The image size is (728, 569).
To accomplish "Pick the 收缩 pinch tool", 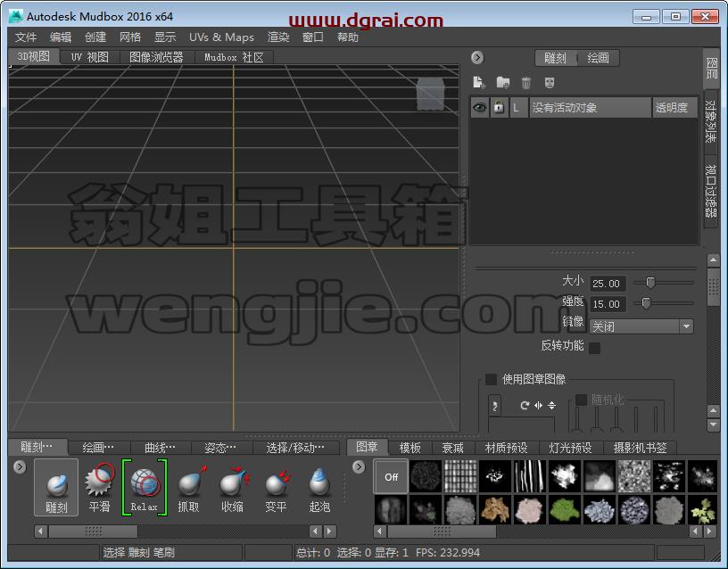I will point(233,487).
